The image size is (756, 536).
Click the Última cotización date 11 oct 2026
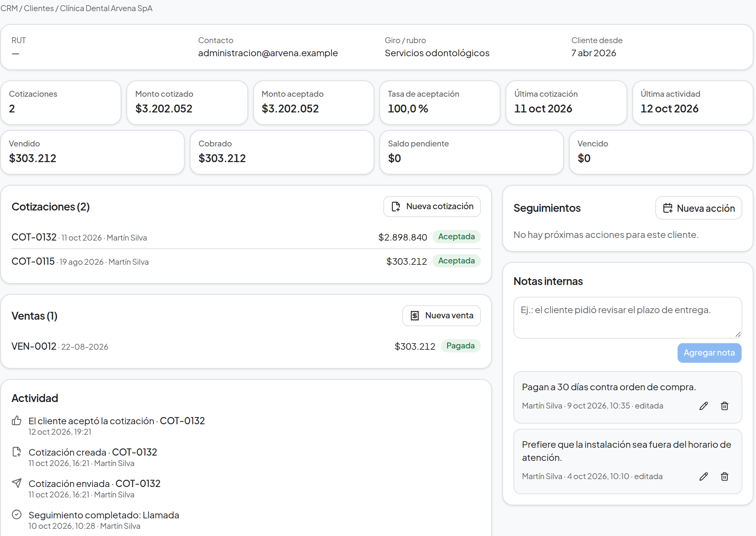pos(543,109)
